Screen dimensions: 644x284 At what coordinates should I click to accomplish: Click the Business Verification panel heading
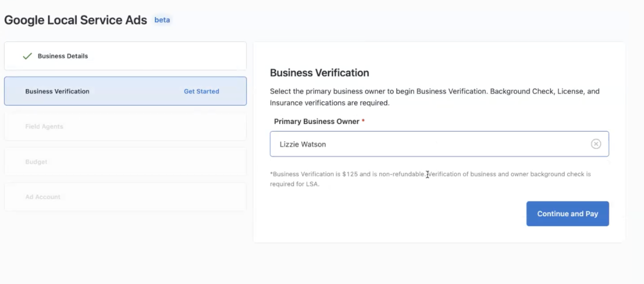[319, 73]
